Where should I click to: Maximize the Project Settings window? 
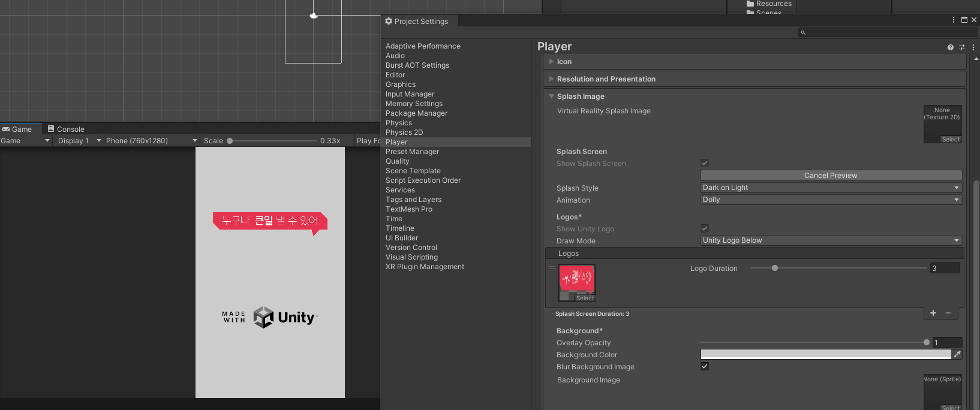pos(964,20)
